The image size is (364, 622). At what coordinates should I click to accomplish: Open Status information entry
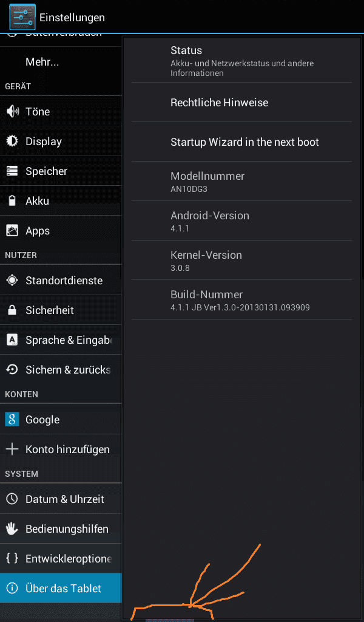[x=241, y=61]
